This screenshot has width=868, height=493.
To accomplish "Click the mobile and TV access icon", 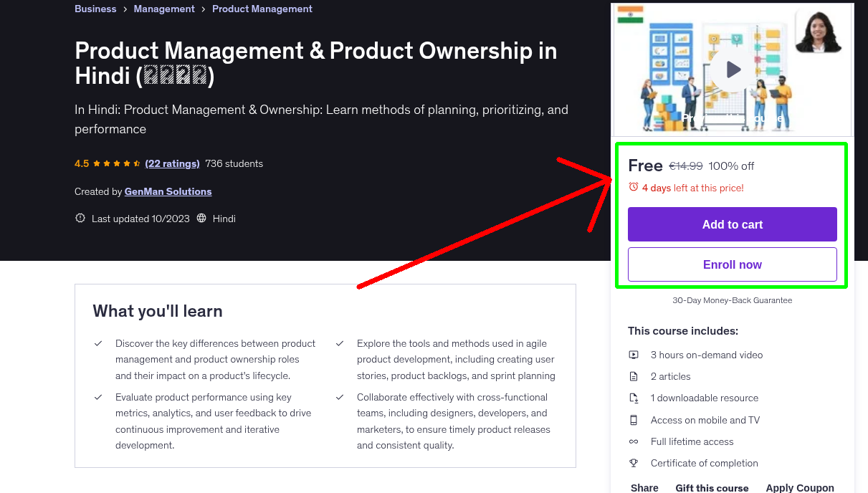I will pos(634,420).
